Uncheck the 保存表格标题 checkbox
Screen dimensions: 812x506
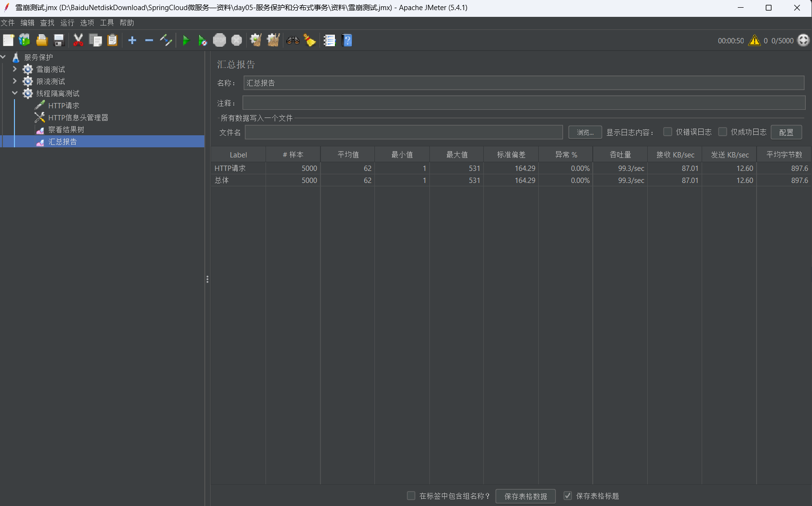tap(567, 495)
